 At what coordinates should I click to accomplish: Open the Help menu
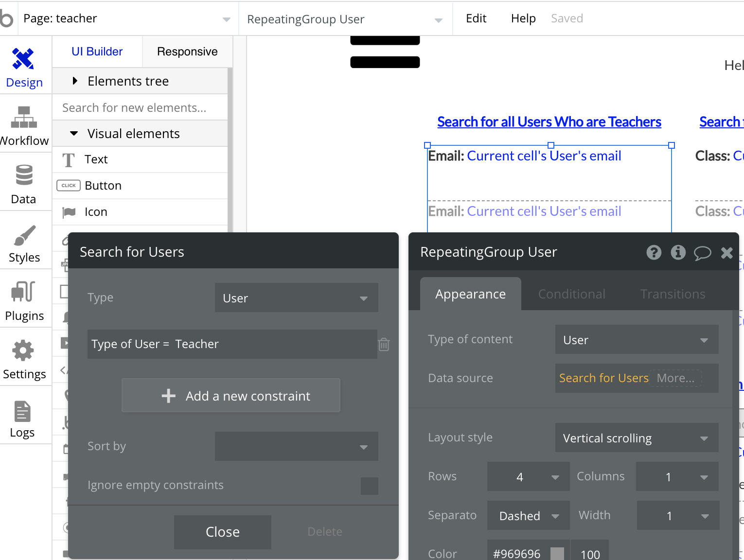523,18
